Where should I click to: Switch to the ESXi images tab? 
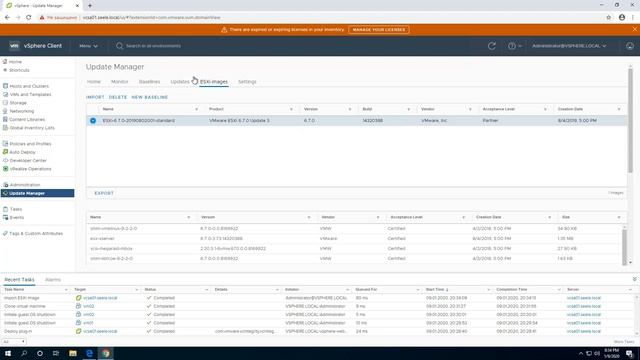[x=214, y=82]
